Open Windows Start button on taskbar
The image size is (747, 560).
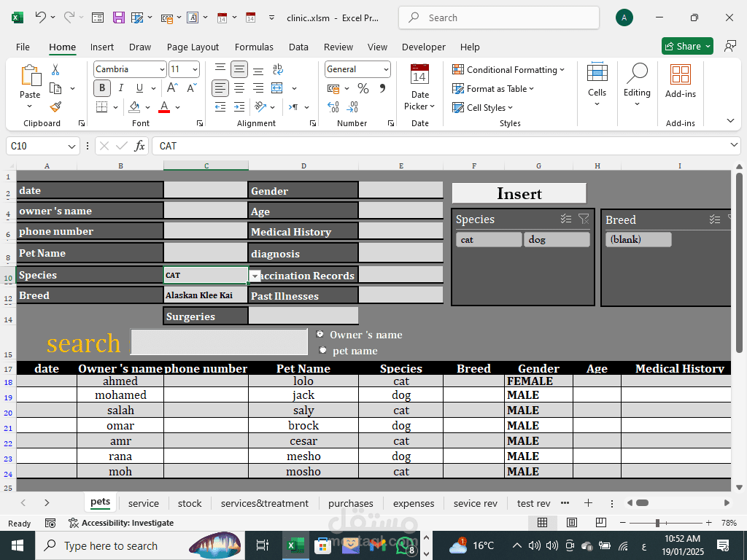pyautogui.click(x=18, y=545)
